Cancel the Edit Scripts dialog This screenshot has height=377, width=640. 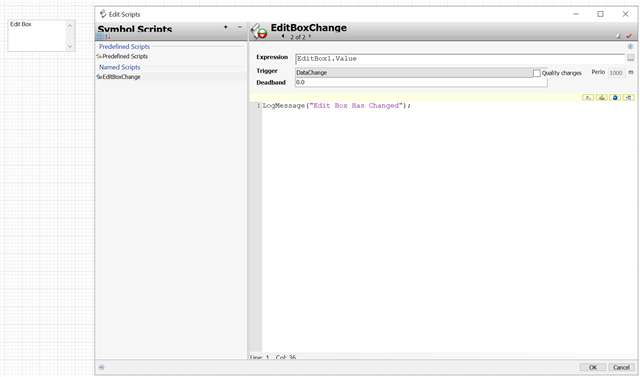621,367
